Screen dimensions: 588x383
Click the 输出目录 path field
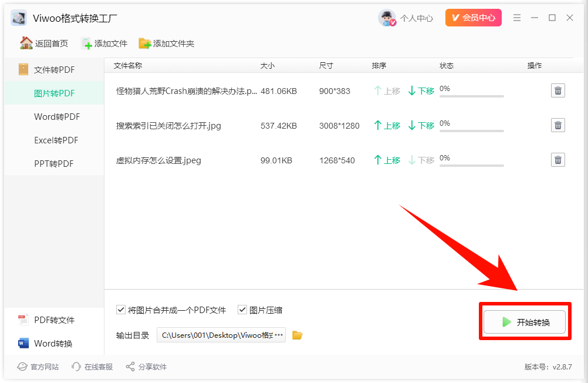click(x=221, y=335)
